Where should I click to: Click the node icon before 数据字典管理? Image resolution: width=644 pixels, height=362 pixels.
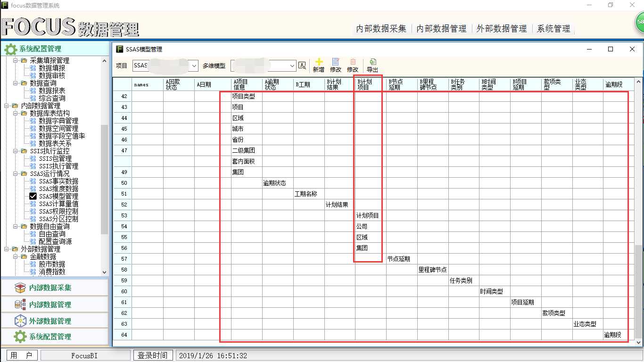coord(33,121)
